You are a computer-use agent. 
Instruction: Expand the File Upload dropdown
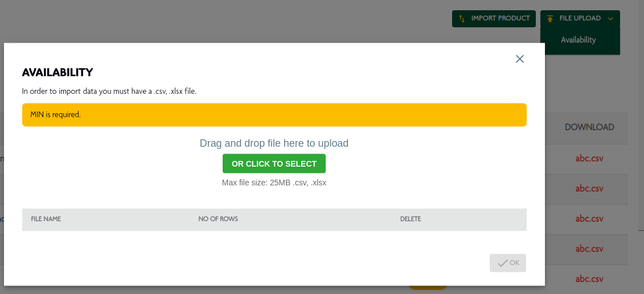pyautogui.click(x=580, y=18)
